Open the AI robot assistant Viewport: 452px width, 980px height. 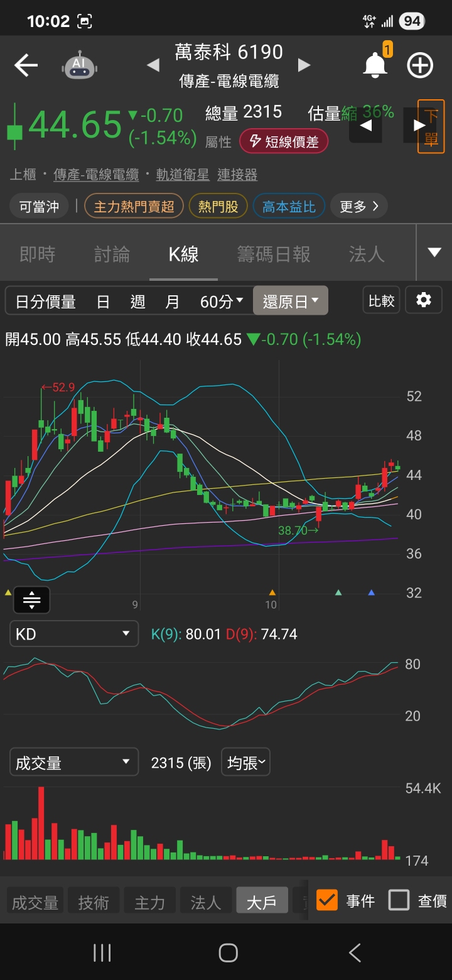coord(80,65)
